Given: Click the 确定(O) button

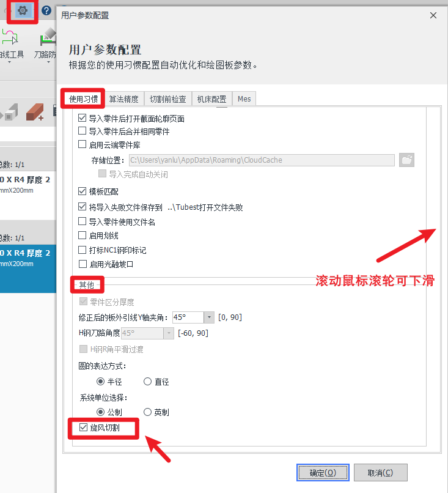Looking at the screenshot, I should click(323, 473).
